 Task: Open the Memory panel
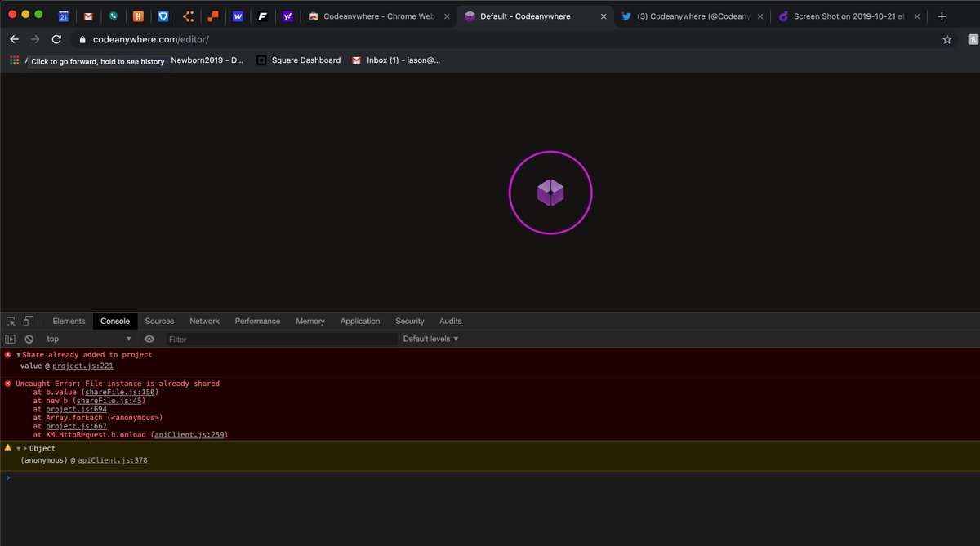[310, 322]
